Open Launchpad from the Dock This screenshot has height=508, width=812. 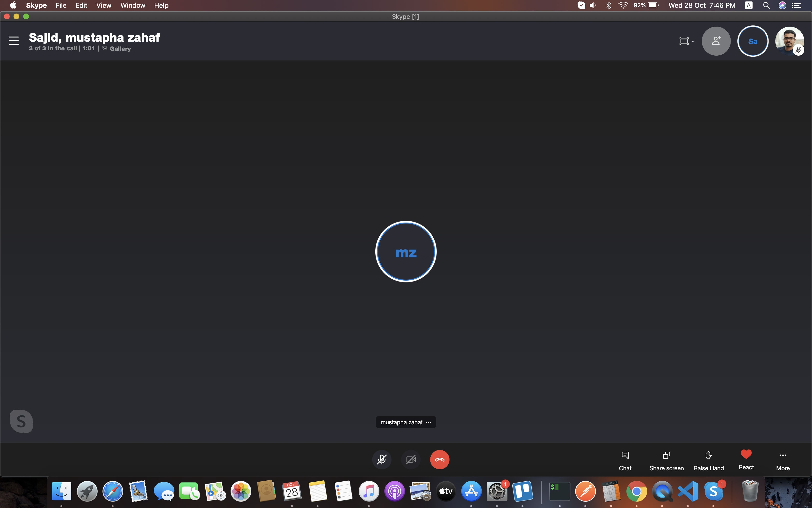click(87, 491)
